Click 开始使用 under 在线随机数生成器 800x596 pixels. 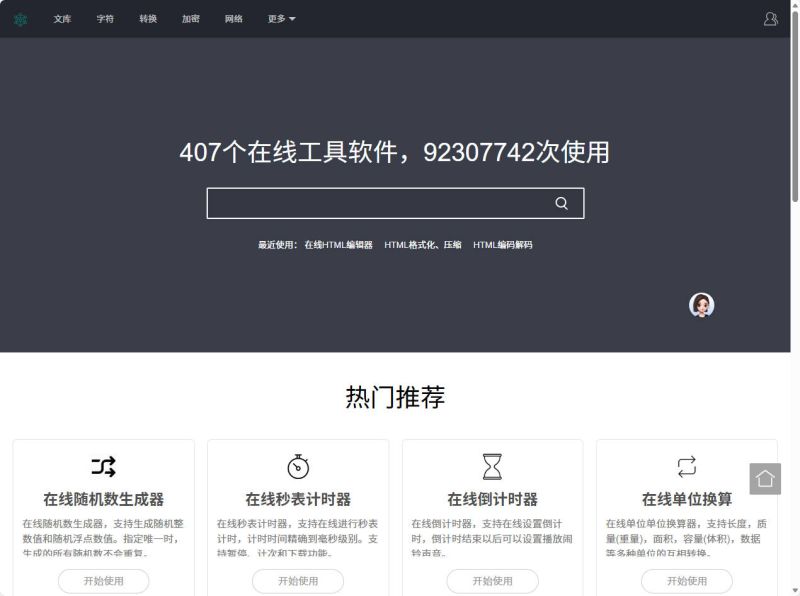pos(103,581)
